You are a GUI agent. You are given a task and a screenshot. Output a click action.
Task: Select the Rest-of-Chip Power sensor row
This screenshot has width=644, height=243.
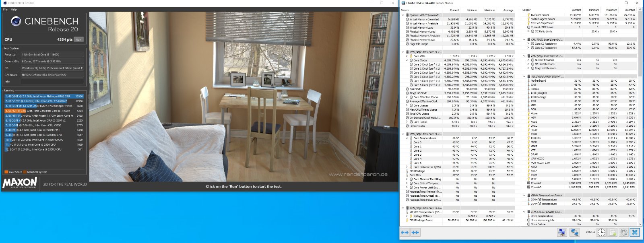click(580, 23)
